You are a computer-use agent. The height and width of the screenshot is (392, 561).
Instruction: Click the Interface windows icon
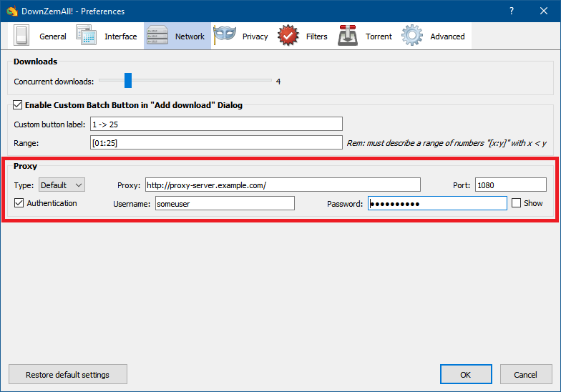click(x=86, y=35)
